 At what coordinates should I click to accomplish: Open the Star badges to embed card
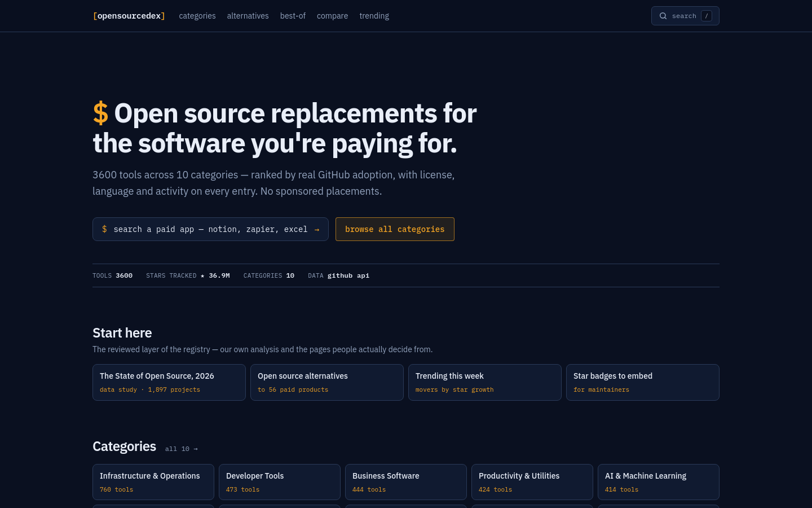tap(643, 382)
